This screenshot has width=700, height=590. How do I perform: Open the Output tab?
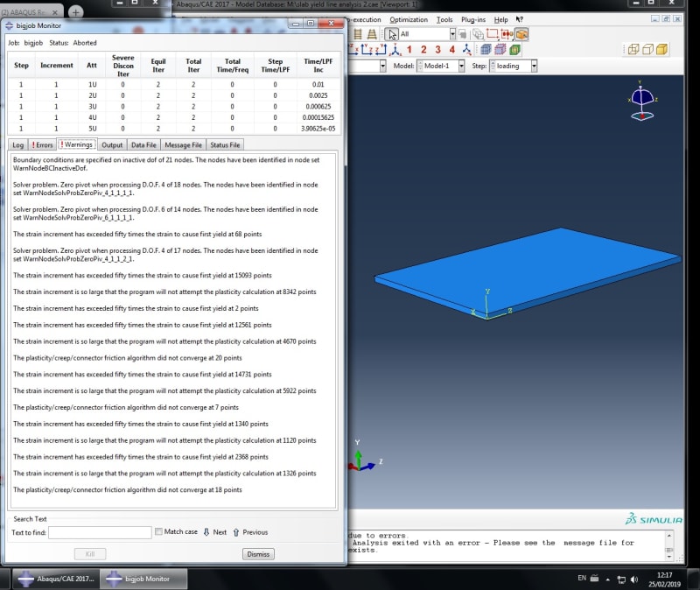(x=112, y=144)
